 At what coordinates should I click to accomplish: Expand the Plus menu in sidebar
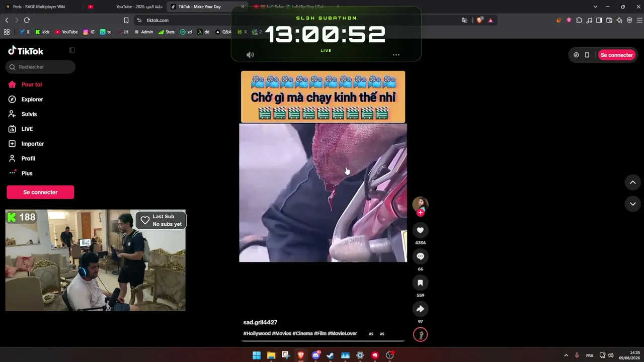coord(21,173)
